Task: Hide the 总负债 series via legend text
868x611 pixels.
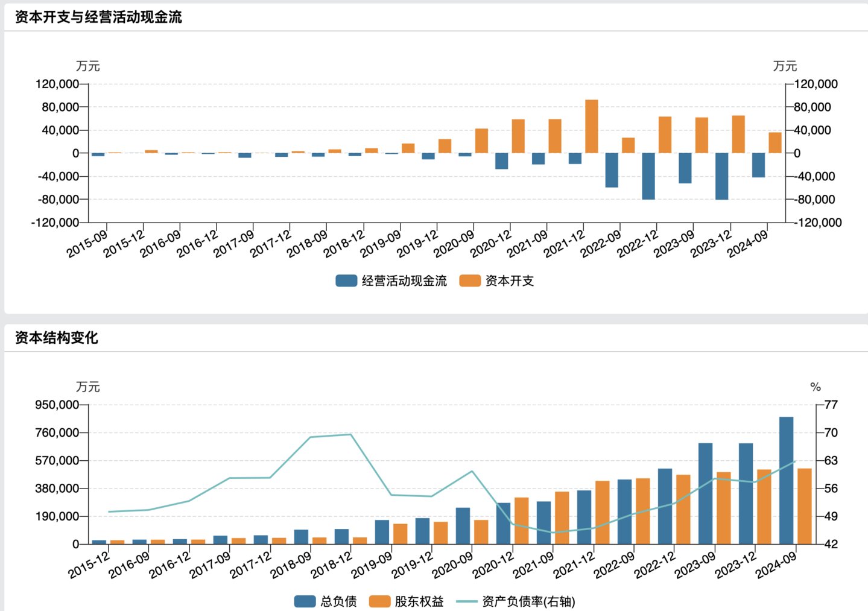Action: [x=338, y=601]
